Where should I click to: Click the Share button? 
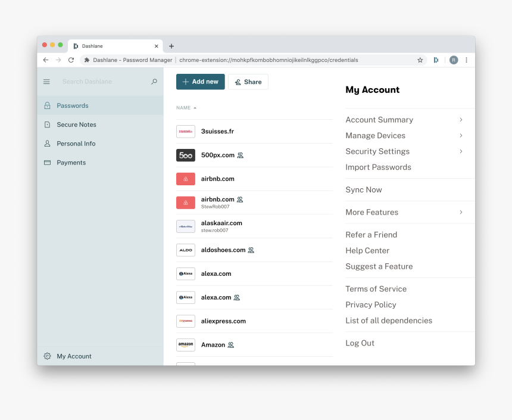click(248, 82)
